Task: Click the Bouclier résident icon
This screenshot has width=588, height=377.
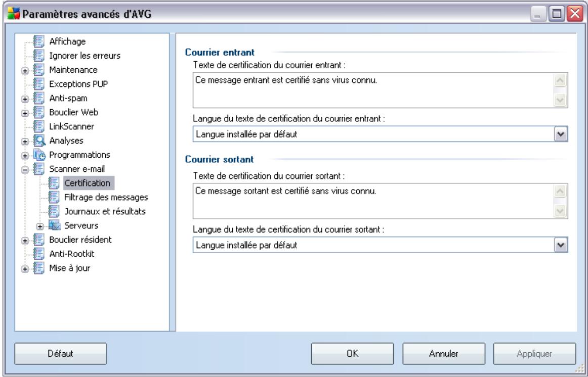Action: [x=39, y=240]
